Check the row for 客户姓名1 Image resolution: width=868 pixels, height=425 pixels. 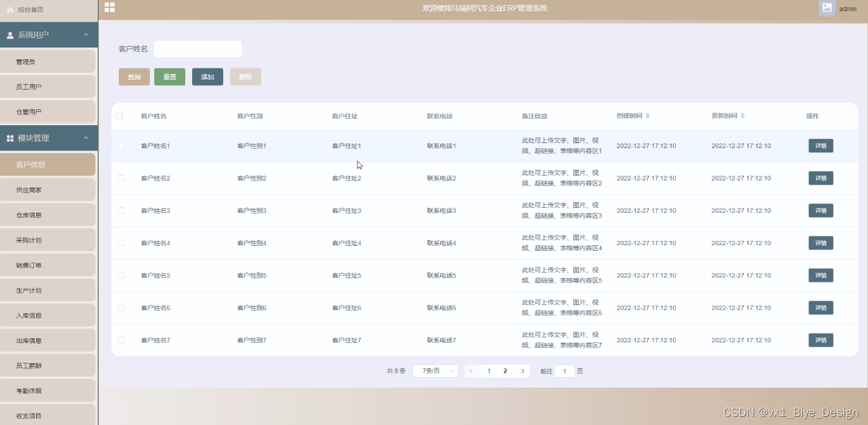point(121,146)
